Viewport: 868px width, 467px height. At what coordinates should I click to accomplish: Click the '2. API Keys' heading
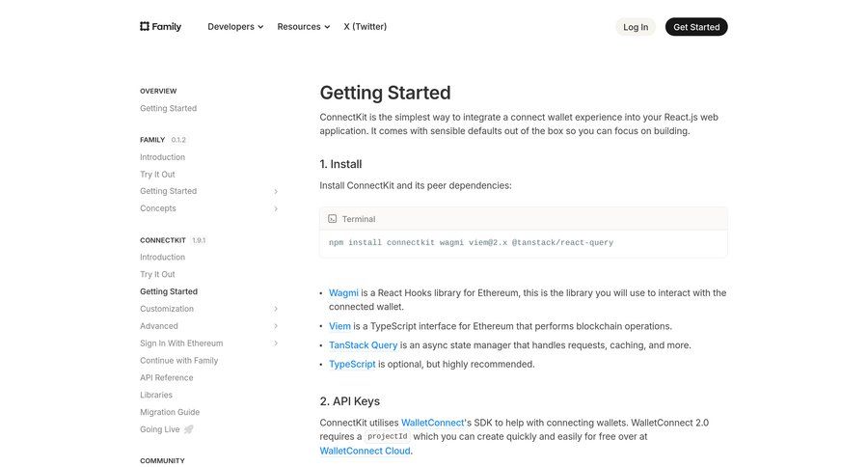[x=350, y=401]
